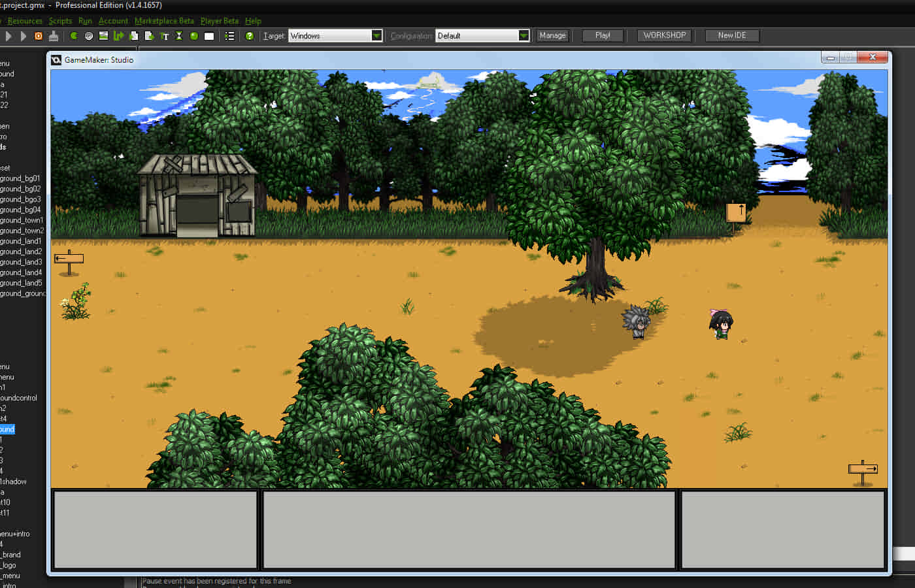The height and width of the screenshot is (588, 915).
Task: Select the tree item ending in ground_land1
Action: (x=21, y=241)
